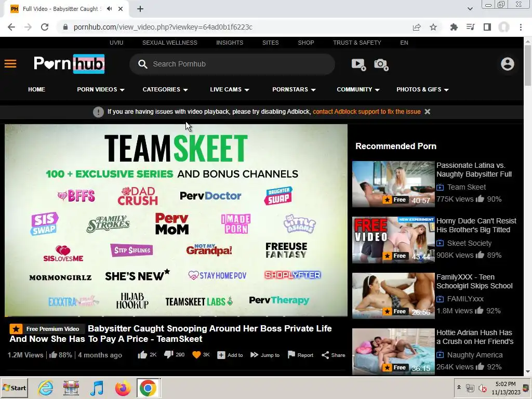Open the Windows Start menu
This screenshot has height=399, width=532.
point(14,388)
